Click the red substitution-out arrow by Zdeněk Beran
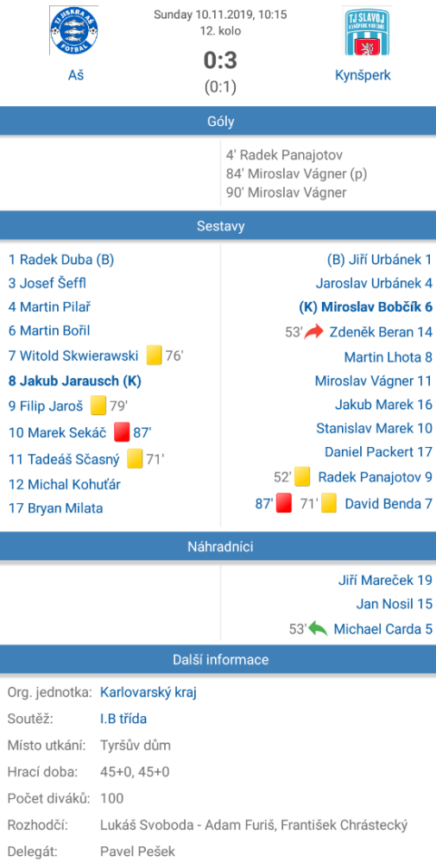The height and width of the screenshot is (868, 436). pyautogui.click(x=313, y=332)
